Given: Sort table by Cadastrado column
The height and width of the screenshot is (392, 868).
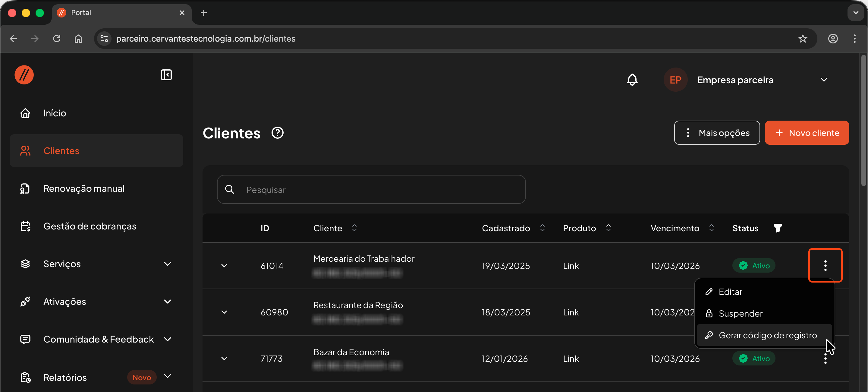Looking at the screenshot, I should pos(542,228).
